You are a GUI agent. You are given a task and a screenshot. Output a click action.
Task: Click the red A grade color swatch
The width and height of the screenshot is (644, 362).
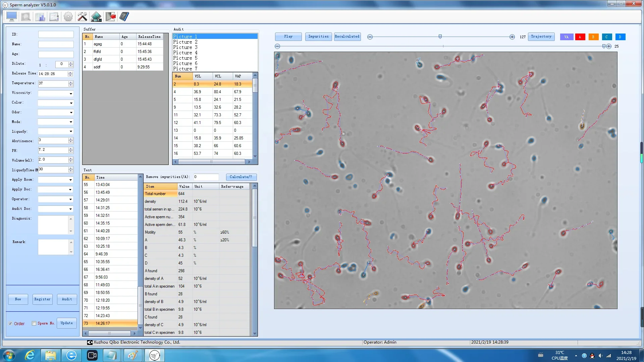(580, 37)
